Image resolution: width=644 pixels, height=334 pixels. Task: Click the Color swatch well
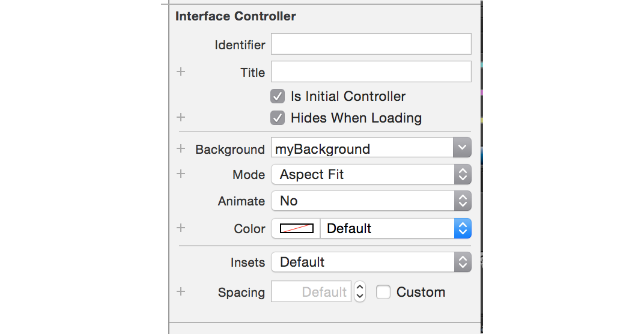tap(296, 228)
